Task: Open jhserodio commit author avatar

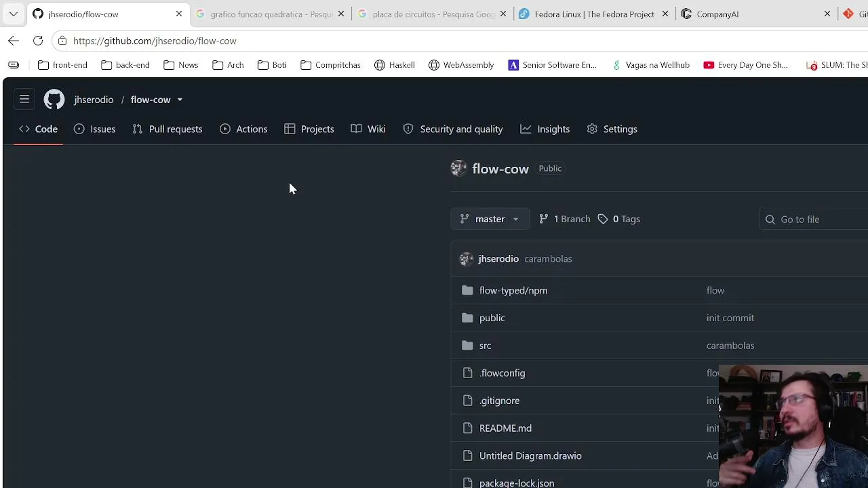Action: [466, 259]
